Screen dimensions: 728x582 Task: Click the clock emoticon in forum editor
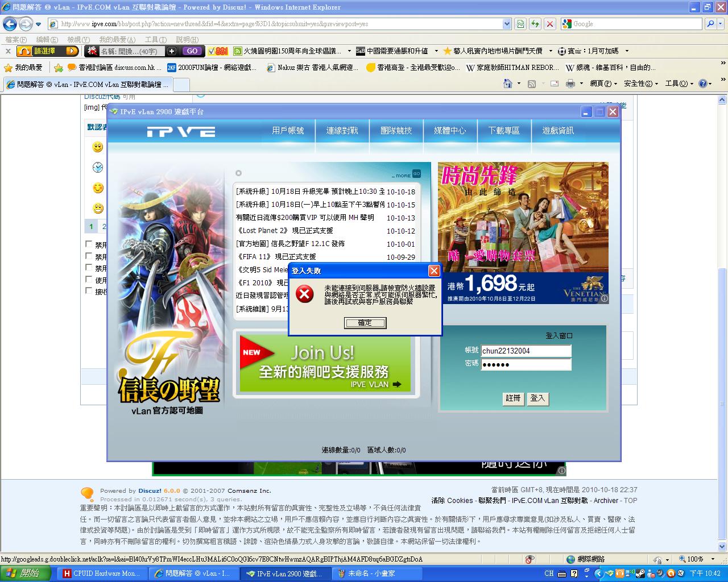[x=98, y=167]
